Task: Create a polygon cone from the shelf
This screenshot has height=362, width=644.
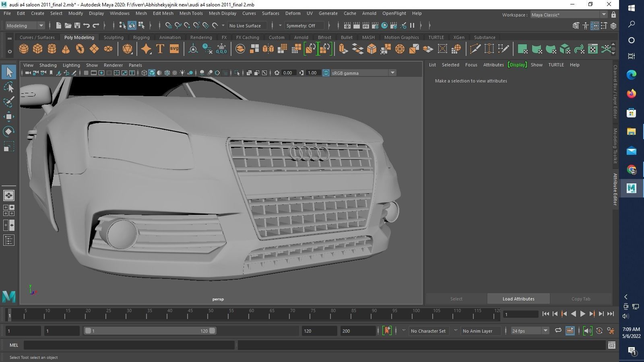Action: pyautogui.click(x=66, y=49)
